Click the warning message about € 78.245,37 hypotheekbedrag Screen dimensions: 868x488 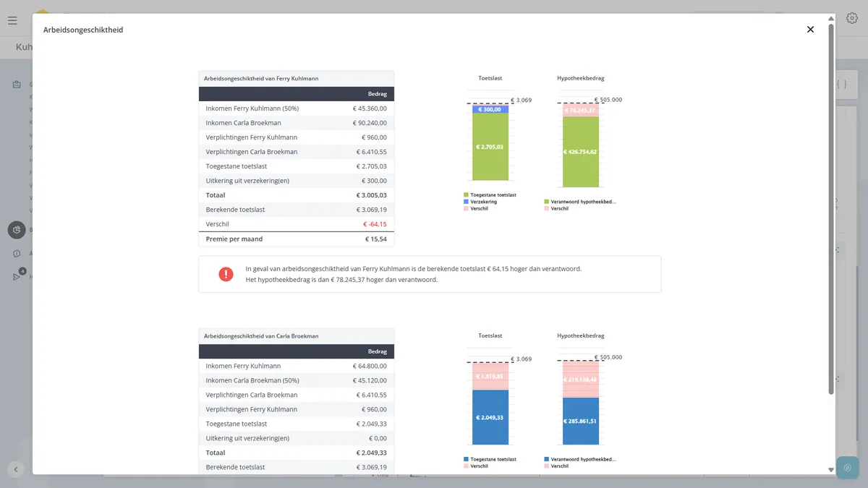(341, 280)
